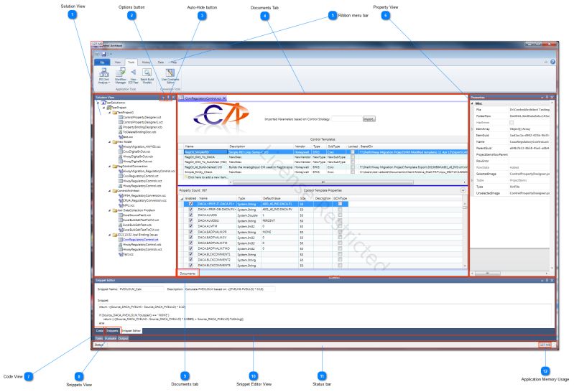Collapse the New folder node
574x392 pixels.
109,141
